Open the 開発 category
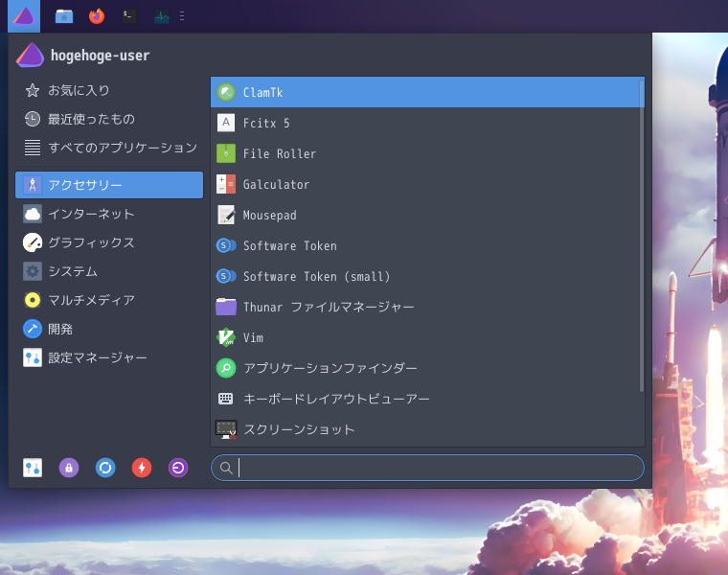Screen dimensions: 728x575 point(109,329)
